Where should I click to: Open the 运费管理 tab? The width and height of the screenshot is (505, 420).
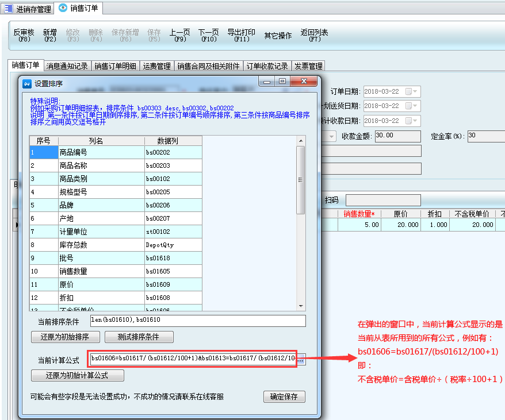(156, 66)
